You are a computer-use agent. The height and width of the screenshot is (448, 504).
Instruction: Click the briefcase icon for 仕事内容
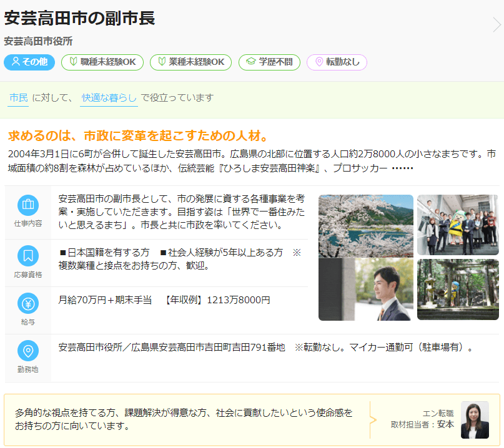[x=27, y=205]
